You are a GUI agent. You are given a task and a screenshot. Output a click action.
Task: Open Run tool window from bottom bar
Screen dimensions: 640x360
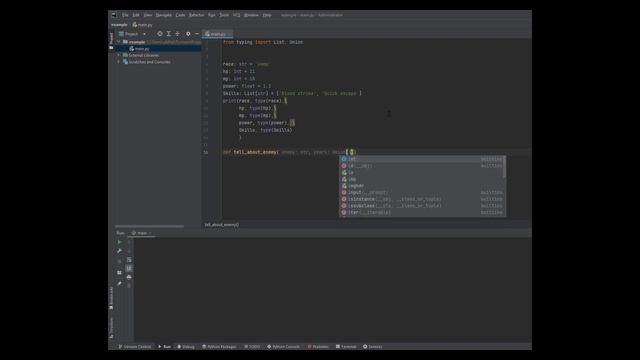point(164,347)
